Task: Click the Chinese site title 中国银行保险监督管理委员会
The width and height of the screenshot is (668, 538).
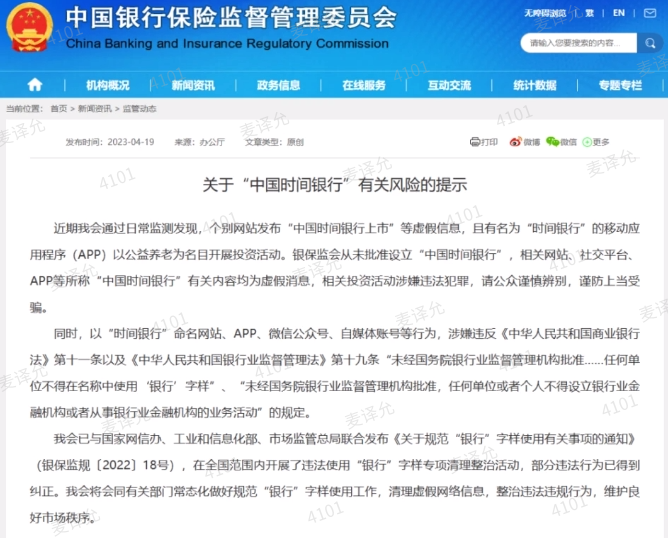Action: pos(231,17)
